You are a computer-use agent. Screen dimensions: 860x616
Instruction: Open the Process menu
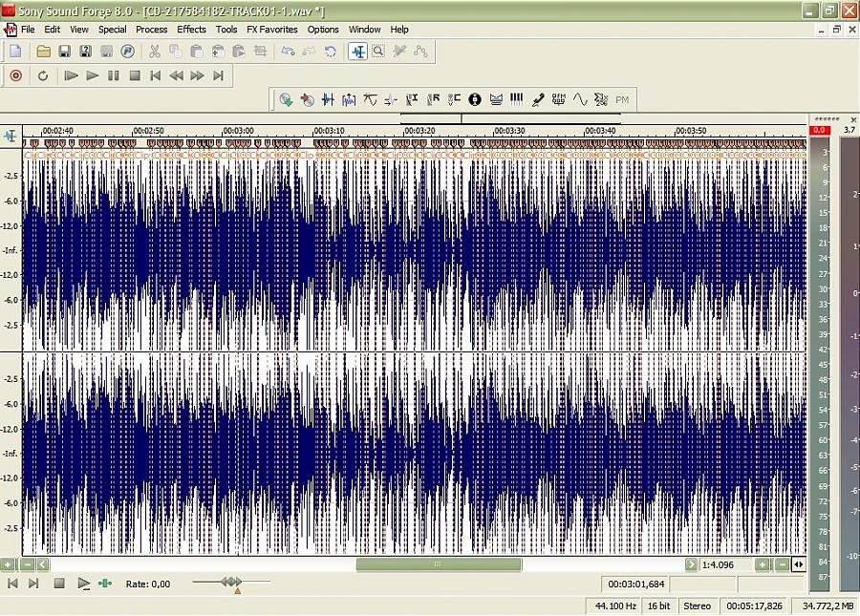[x=151, y=30]
